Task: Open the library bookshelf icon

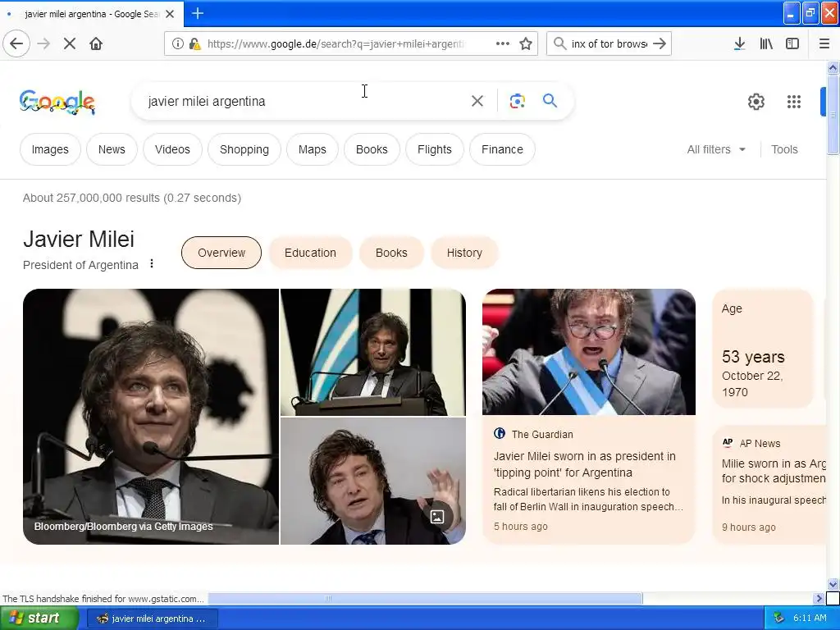Action: (x=766, y=43)
